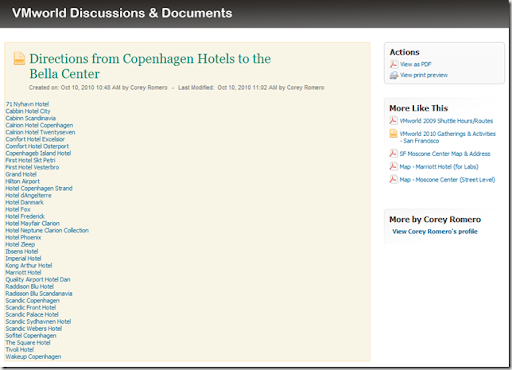Open Hotel Danmark link

(x=24, y=202)
